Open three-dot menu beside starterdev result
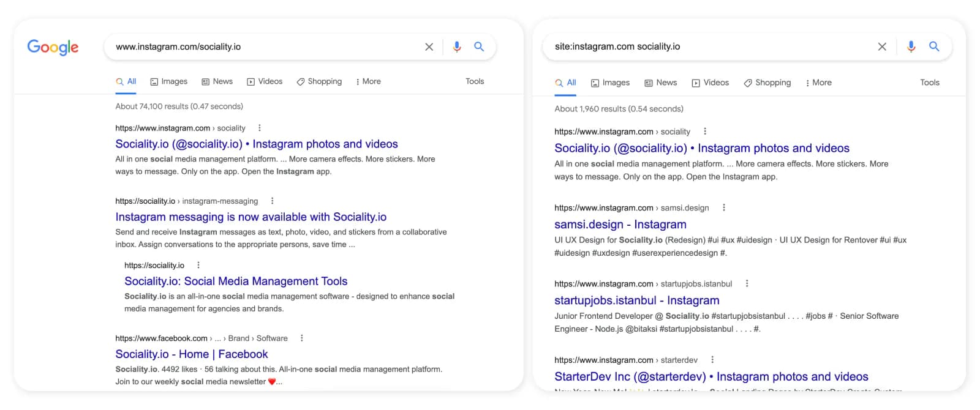980x410 pixels. tap(712, 360)
